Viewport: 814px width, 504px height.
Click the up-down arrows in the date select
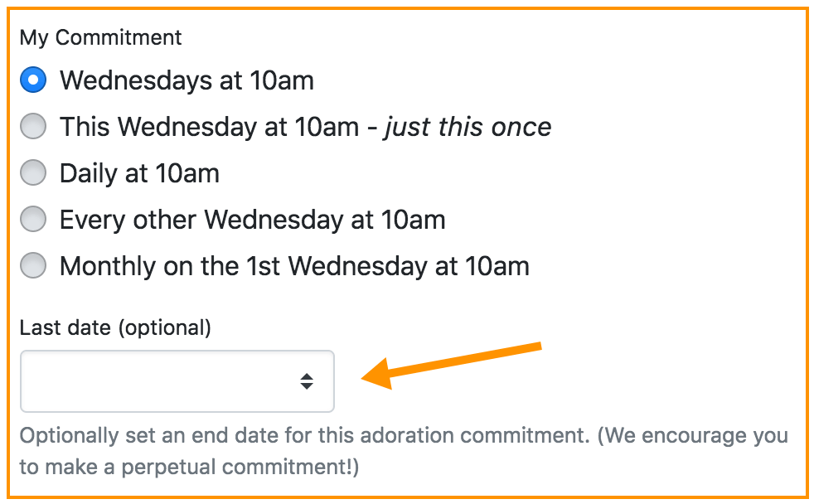tap(307, 381)
